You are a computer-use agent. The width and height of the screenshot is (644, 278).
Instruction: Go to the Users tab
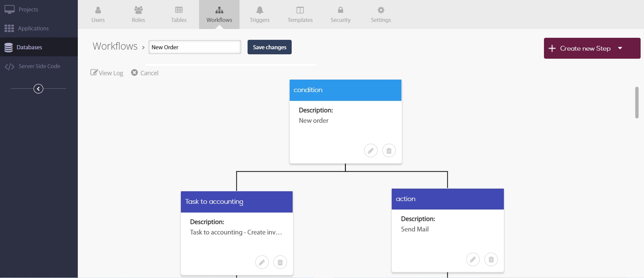tap(98, 15)
